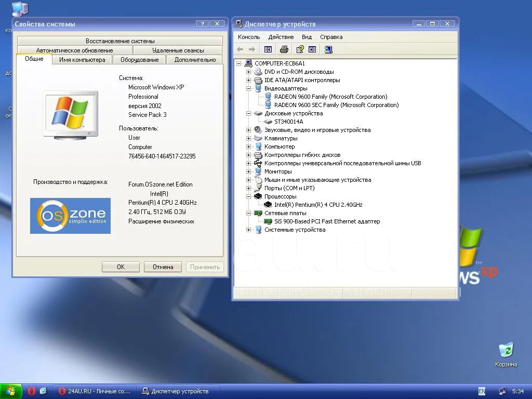Switch to Оборудование tab
Viewport: 532px width, 399px height.
(139, 60)
